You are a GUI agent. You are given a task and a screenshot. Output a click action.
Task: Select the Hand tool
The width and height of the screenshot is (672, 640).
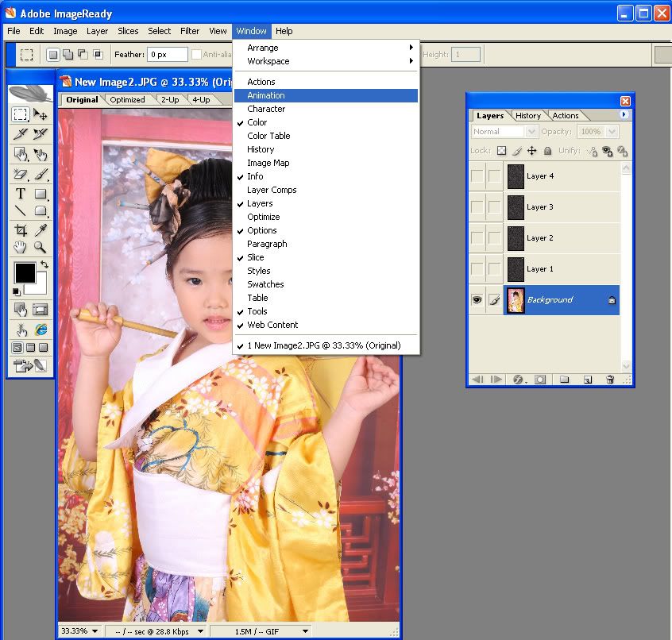point(21,248)
